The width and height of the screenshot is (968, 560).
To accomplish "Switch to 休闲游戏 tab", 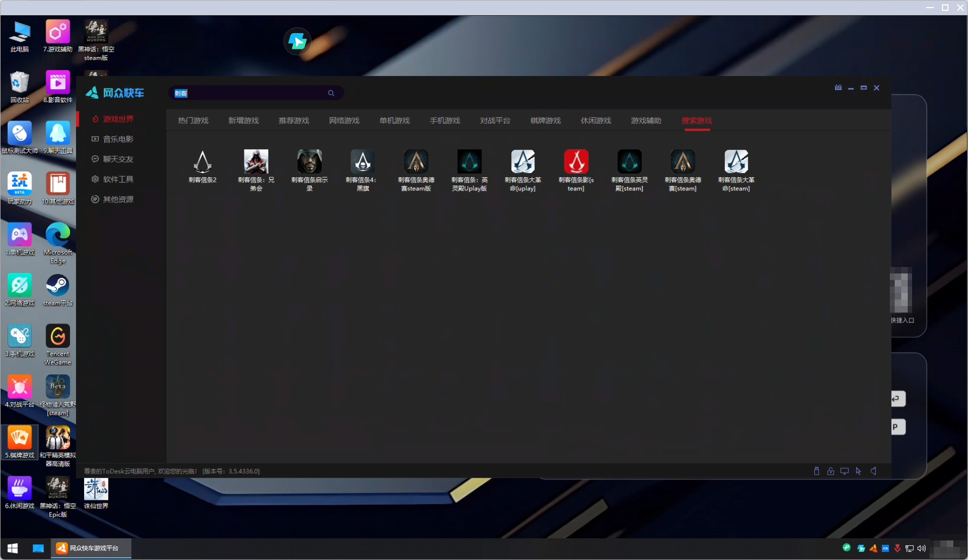I will (x=596, y=120).
